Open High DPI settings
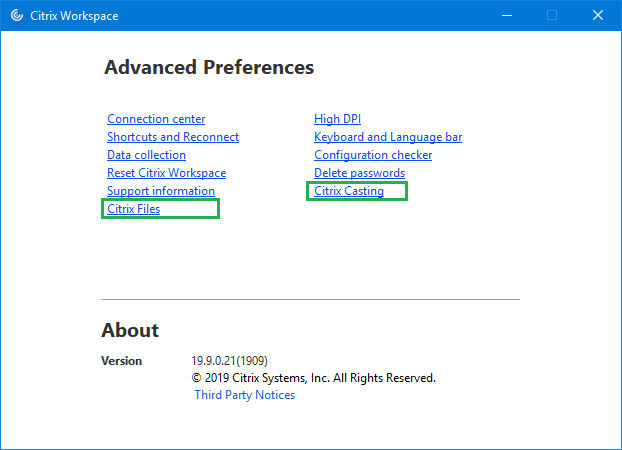This screenshot has width=622, height=450. [x=338, y=119]
